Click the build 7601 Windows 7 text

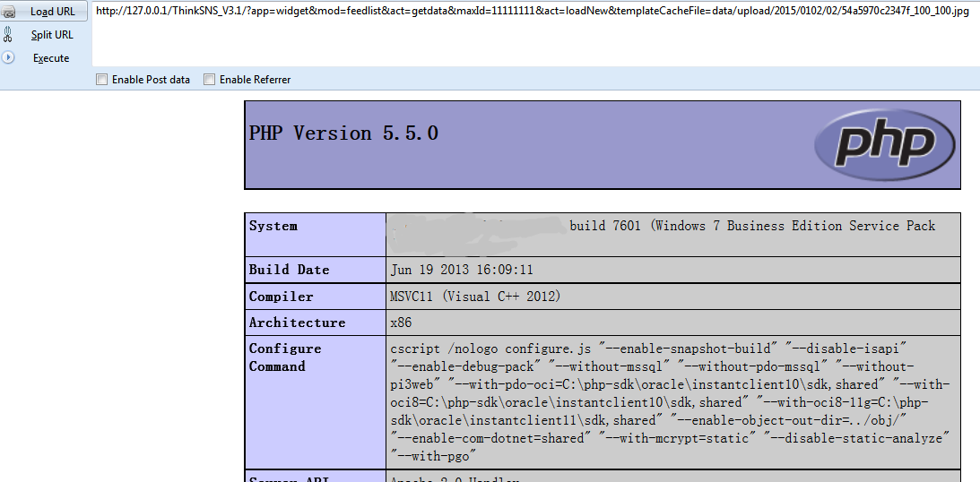pos(752,226)
